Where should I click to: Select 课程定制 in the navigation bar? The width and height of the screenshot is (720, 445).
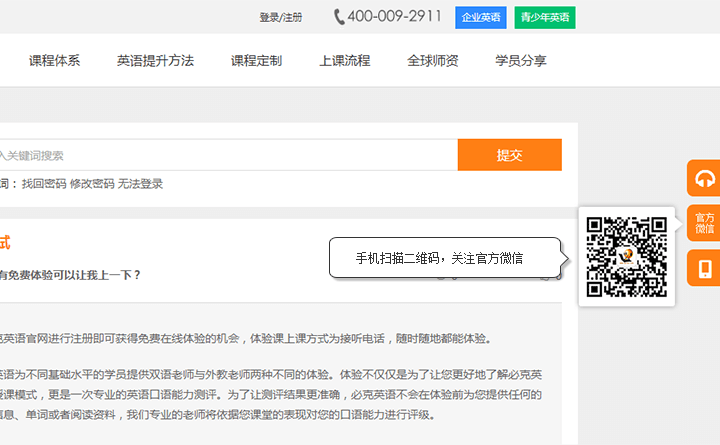click(256, 61)
